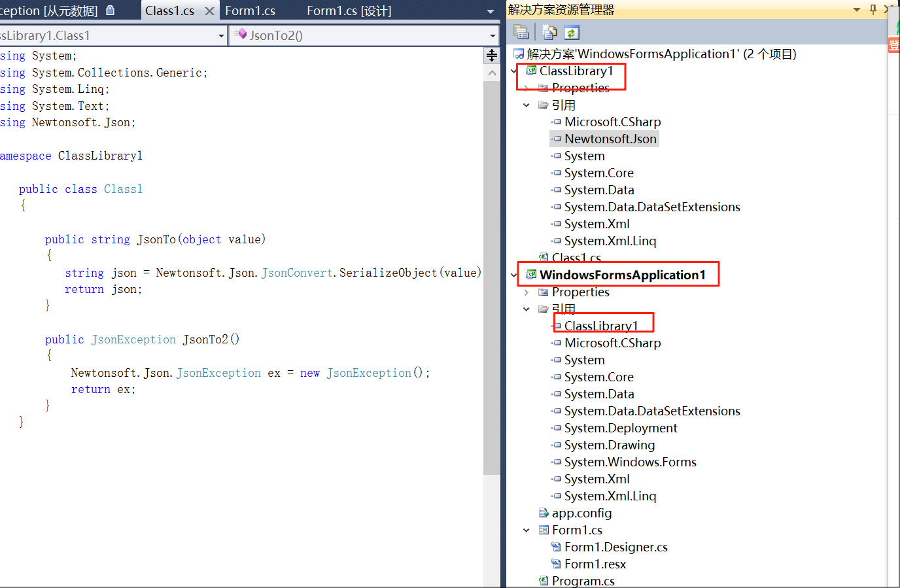900x588 pixels.
Task: Pin the Solution Explorer panel with pushpin icon
Action: [873, 9]
